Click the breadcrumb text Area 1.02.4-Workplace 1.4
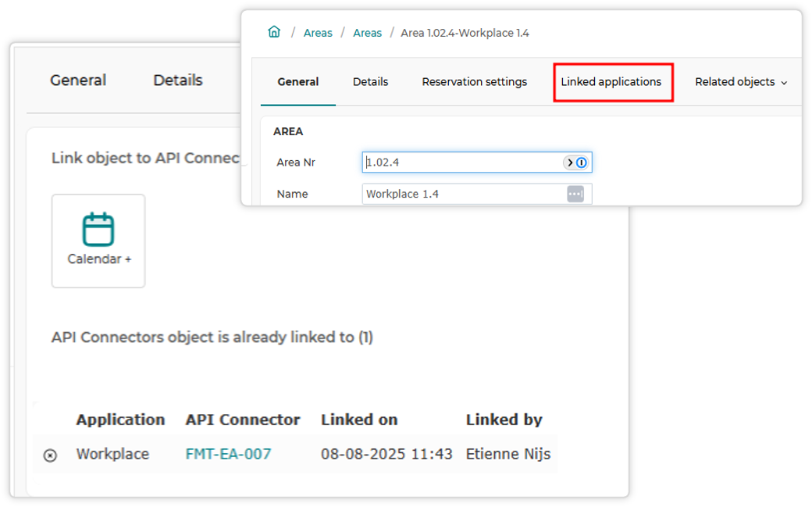 click(465, 33)
